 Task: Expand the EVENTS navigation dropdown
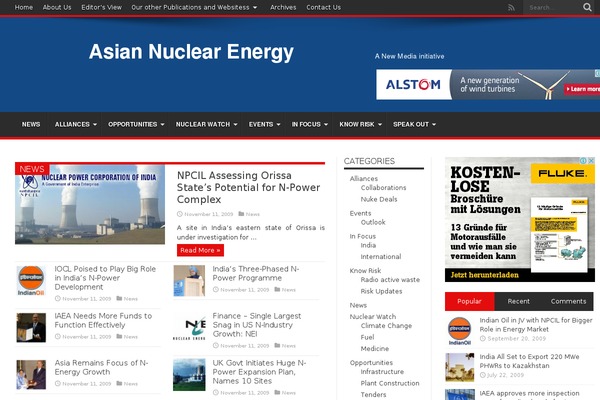(x=264, y=124)
